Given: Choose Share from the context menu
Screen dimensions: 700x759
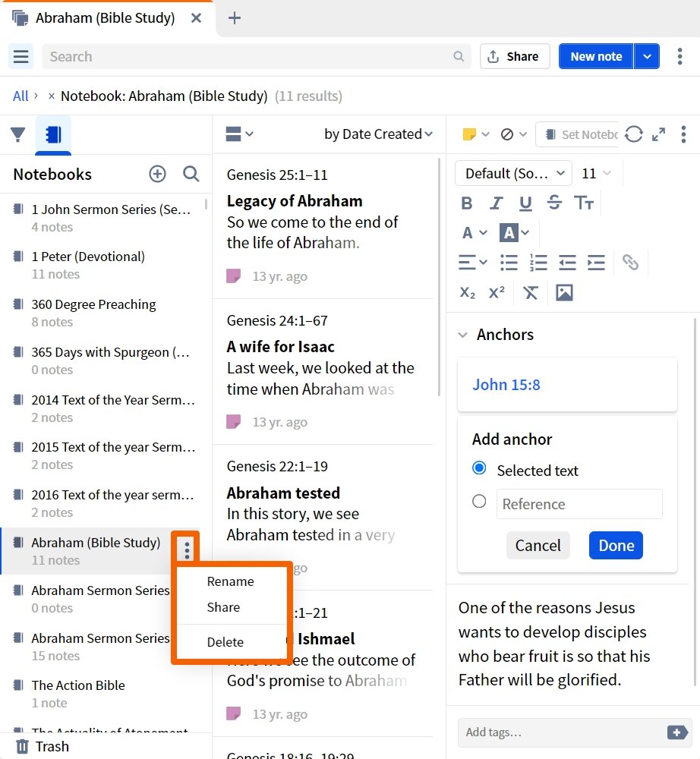Looking at the screenshot, I should [x=223, y=607].
